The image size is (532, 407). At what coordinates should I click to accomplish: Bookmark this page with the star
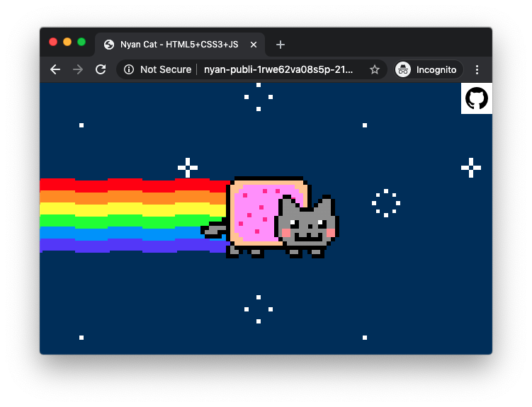click(x=375, y=69)
